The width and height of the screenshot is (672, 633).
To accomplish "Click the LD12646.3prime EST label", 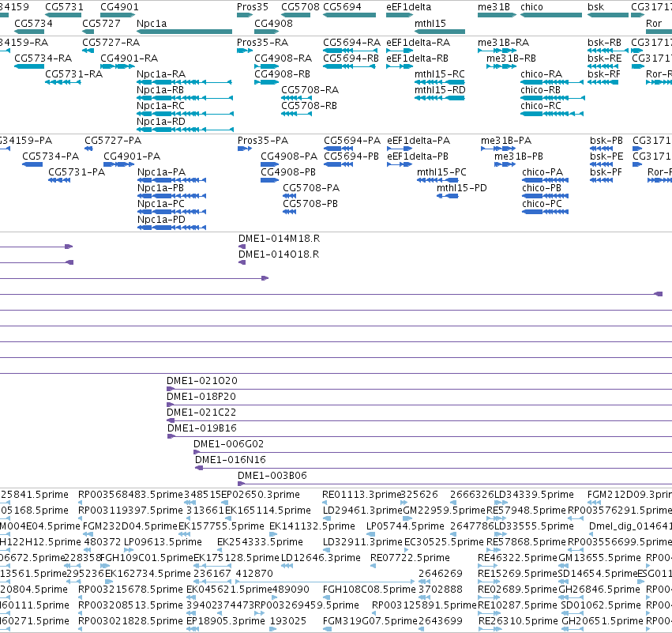I will click(321, 558).
